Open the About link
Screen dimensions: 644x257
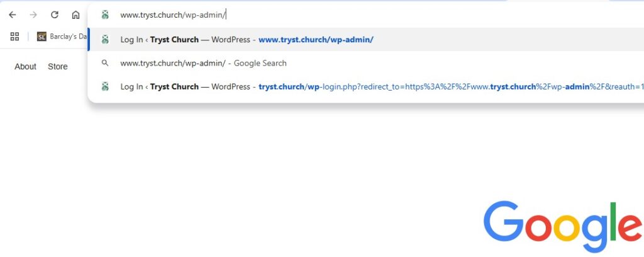coord(25,67)
